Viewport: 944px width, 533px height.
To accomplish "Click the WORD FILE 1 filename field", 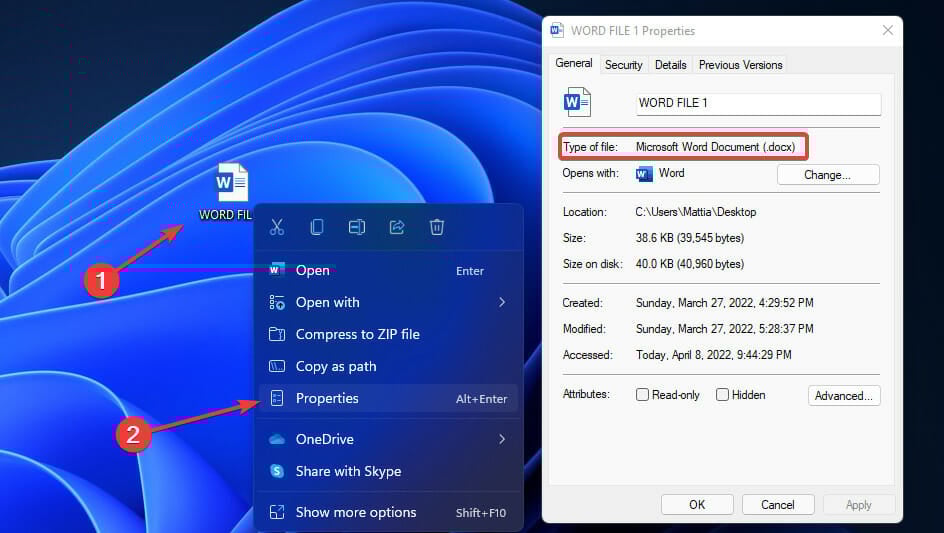I will (x=759, y=104).
